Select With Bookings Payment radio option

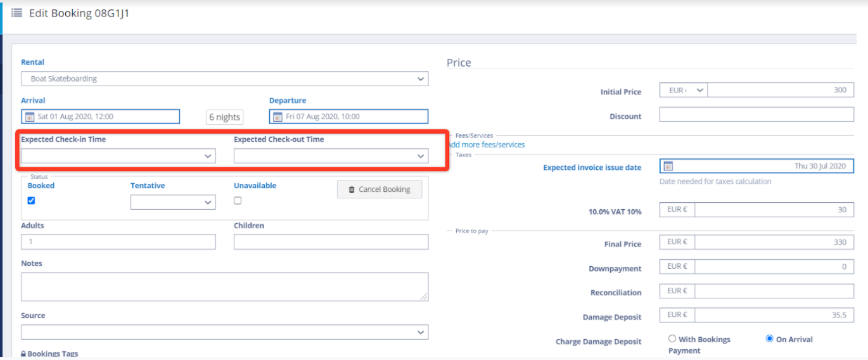point(672,339)
